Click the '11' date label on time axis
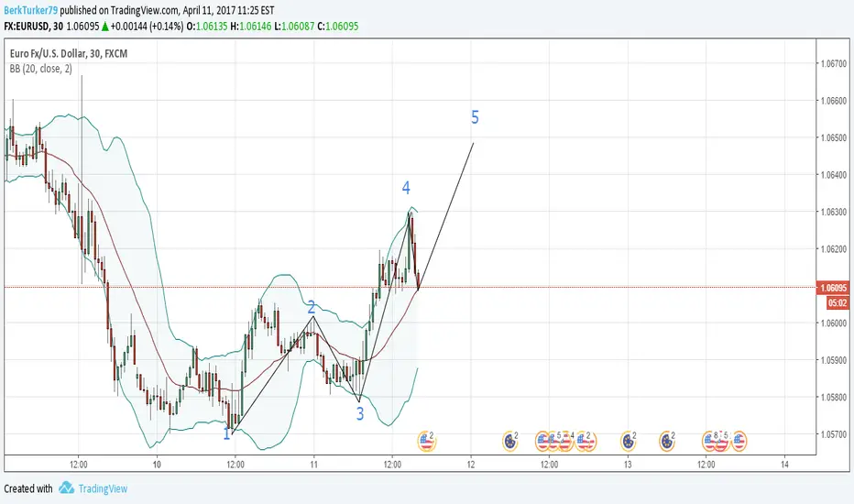 pos(313,465)
